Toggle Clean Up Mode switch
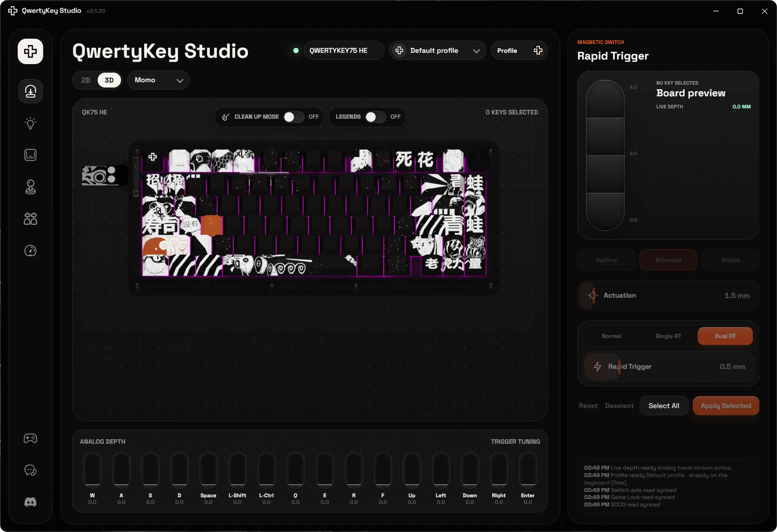The height and width of the screenshot is (532, 777). pyautogui.click(x=294, y=117)
